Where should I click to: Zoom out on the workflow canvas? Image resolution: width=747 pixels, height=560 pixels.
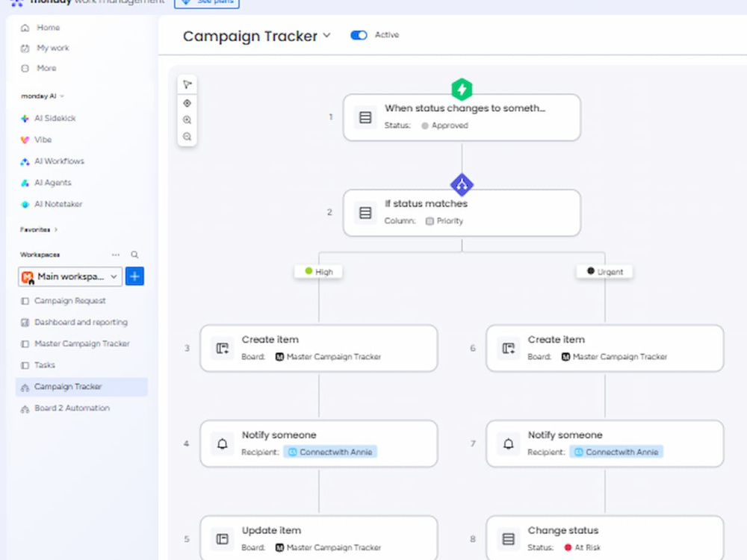coord(187,137)
